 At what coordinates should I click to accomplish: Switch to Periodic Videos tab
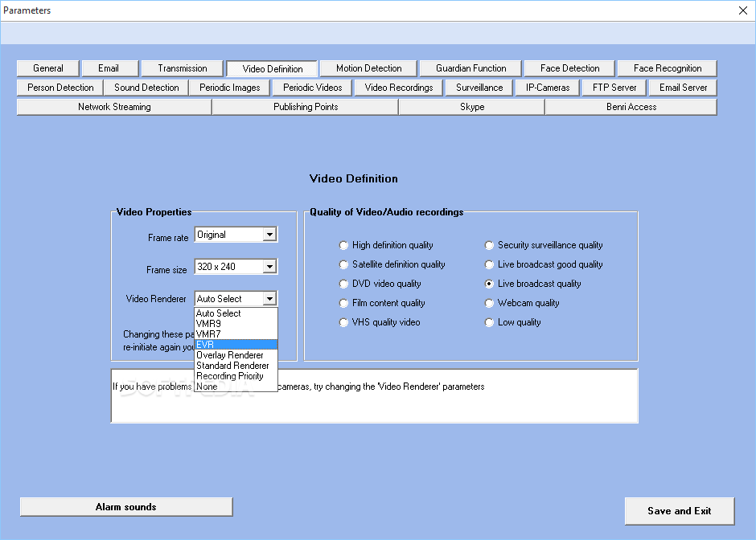[x=312, y=88]
